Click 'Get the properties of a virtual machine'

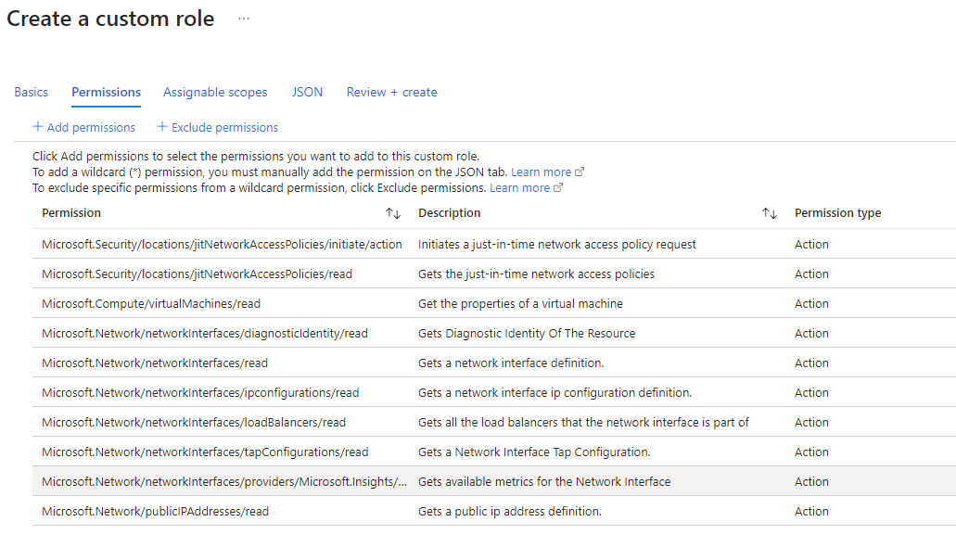[521, 304]
